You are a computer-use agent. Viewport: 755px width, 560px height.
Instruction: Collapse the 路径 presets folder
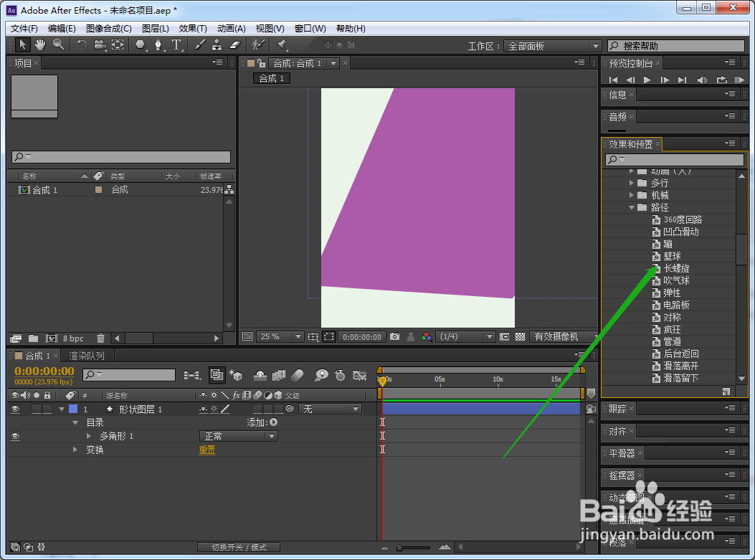click(x=631, y=207)
